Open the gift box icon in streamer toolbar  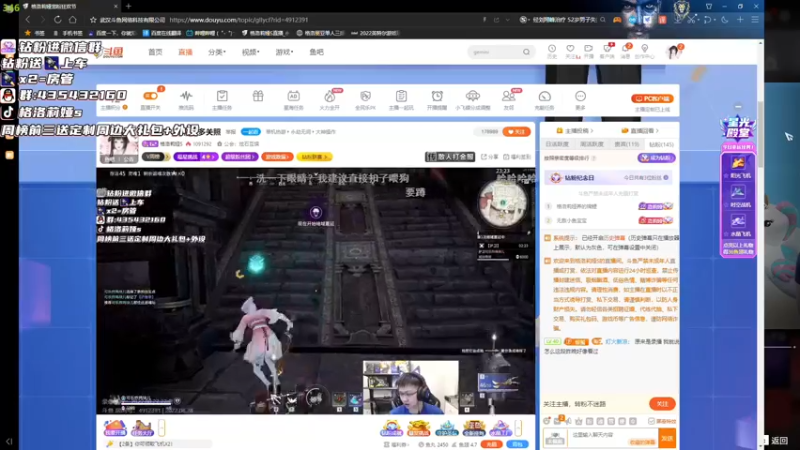pos(258,96)
